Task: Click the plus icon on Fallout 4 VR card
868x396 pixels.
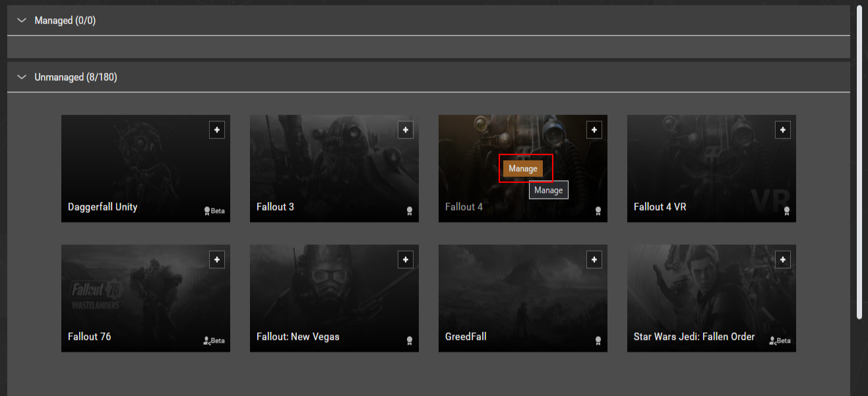Action: [x=783, y=130]
